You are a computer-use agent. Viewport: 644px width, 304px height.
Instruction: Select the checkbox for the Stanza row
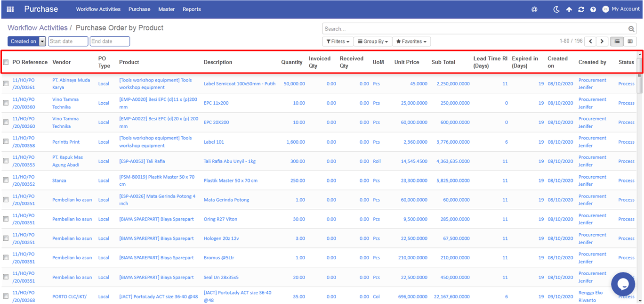6,180
